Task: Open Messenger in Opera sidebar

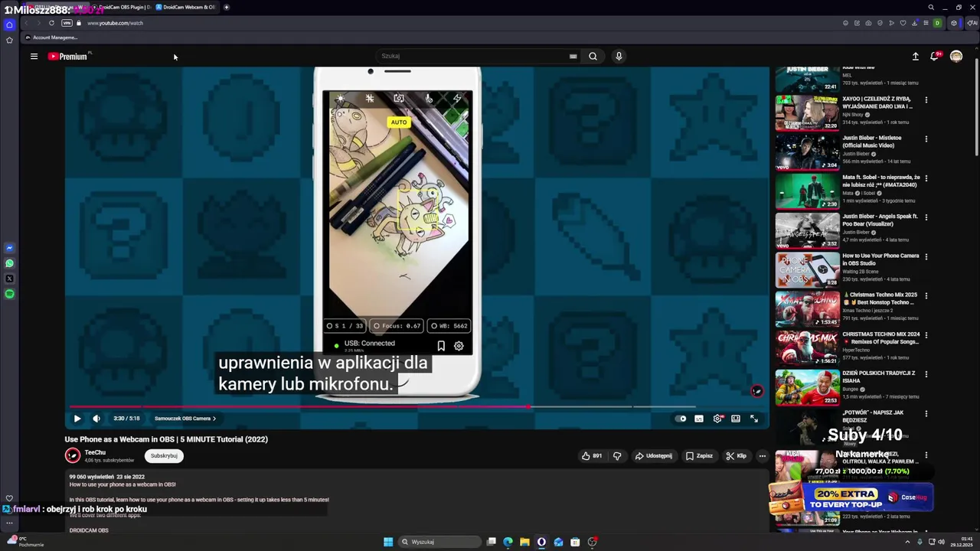Action: click(x=9, y=248)
